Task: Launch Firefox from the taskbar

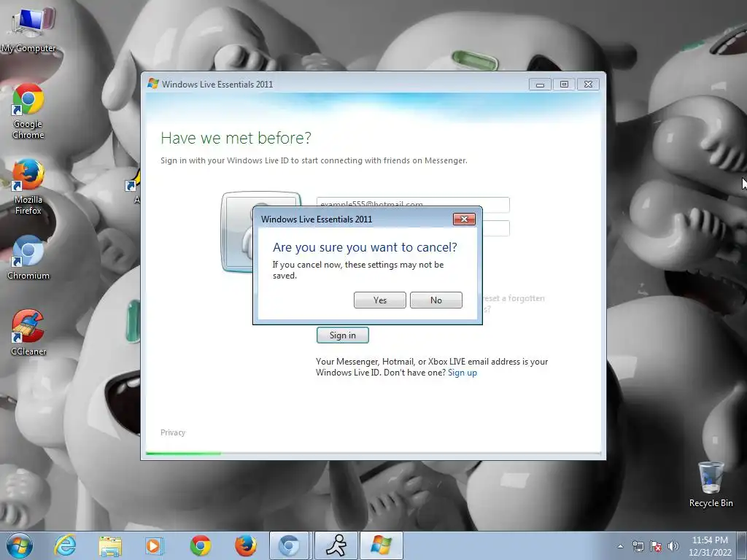Action: pos(246,545)
